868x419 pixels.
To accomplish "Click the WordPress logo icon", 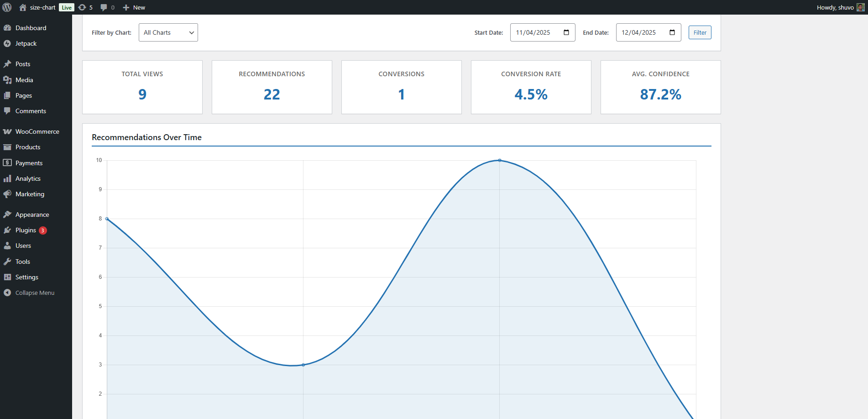I will coord(7,7).
